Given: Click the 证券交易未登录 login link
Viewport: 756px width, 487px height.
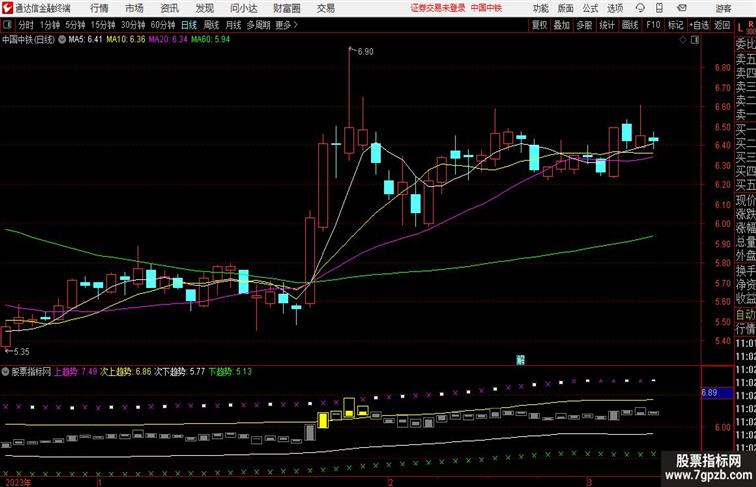Looking at the screenshot, I should click(438, 8).
